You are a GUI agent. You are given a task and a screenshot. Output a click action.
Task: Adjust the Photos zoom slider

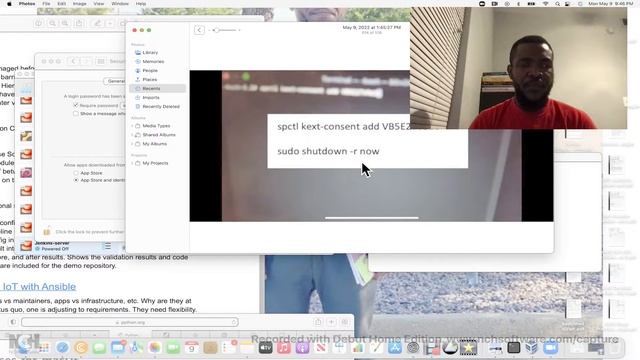[x=224, y=30]
